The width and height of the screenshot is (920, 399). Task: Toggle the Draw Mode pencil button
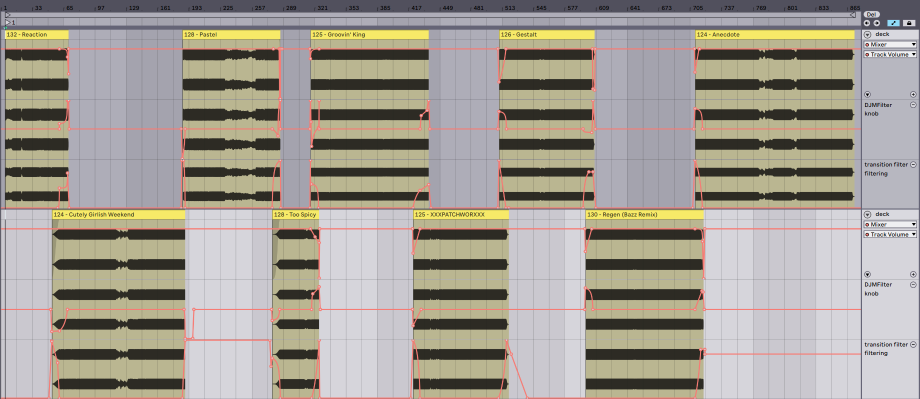[x=894, y=23]
